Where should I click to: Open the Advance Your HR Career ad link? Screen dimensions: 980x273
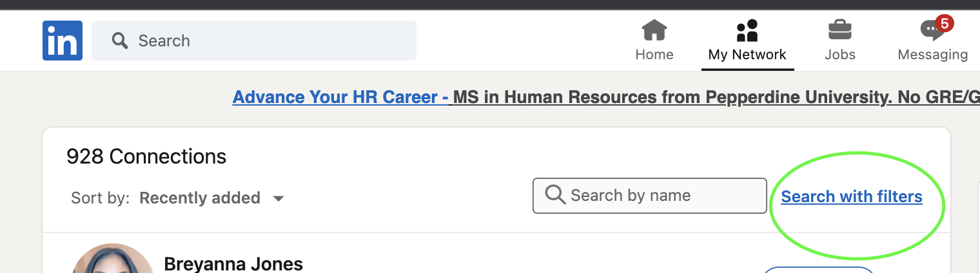[340, 97]
